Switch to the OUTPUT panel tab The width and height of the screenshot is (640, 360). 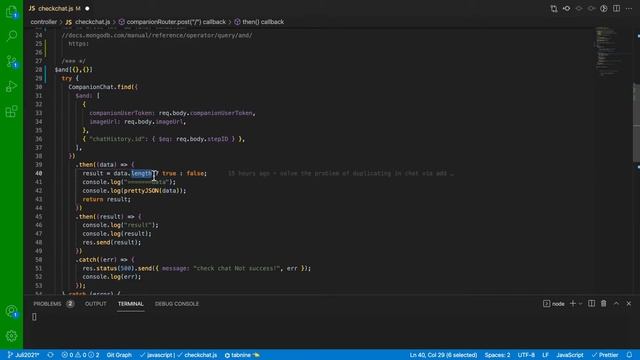(96, 304)
